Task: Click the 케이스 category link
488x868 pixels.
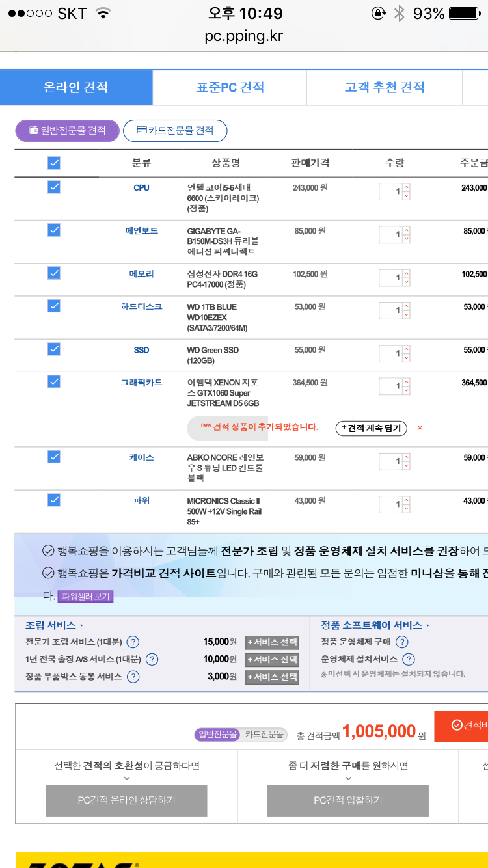Action: tap(141, 457)
